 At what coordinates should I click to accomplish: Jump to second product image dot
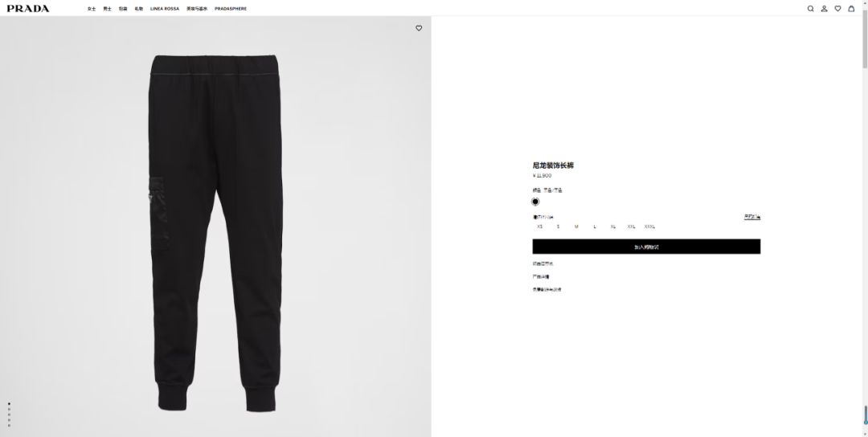(x=9, y=410)
